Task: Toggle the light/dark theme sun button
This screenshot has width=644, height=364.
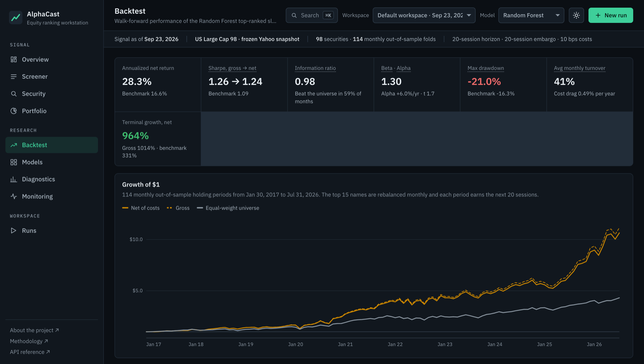Action: (576, 15)
